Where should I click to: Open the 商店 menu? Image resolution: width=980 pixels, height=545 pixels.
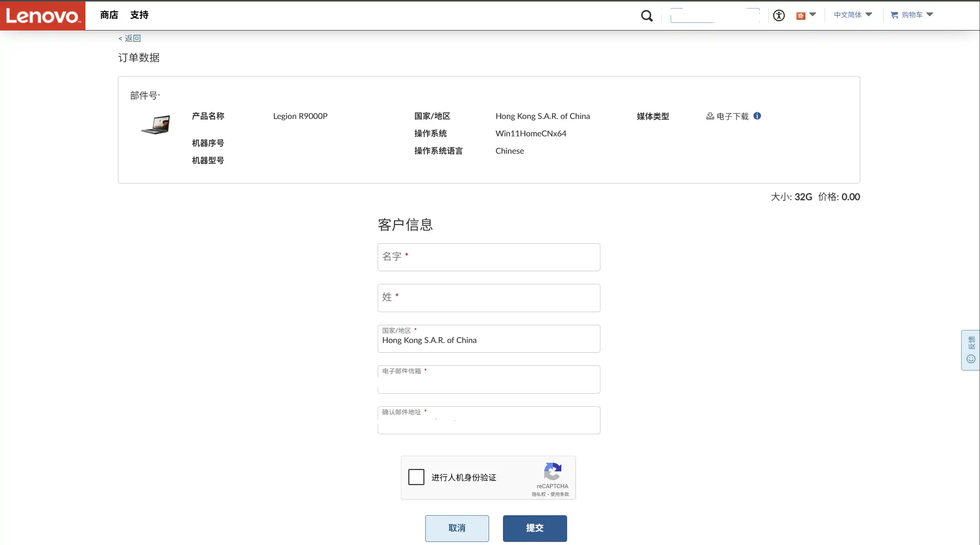pyautogui.click(x=109, y=15)
